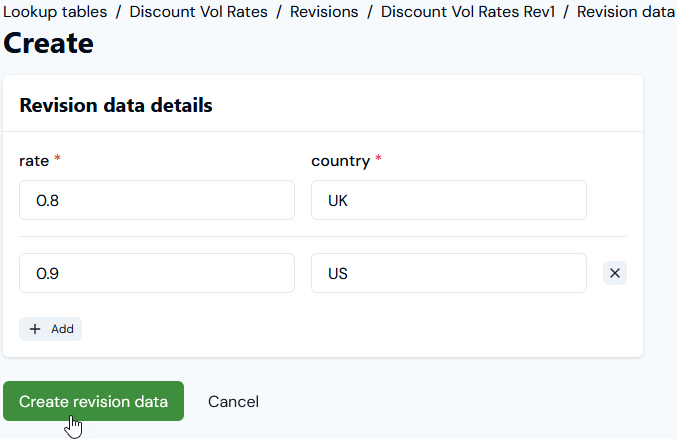Remove the 0.9 / US row

pos(615,273)
